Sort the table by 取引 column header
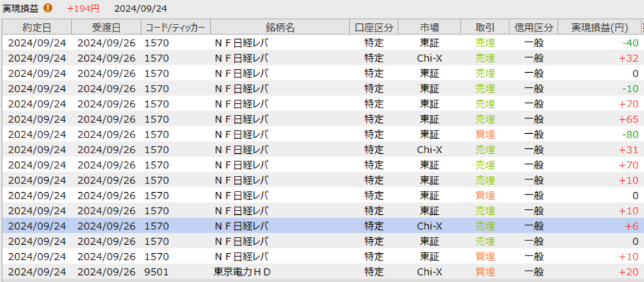 pos(485,28)
